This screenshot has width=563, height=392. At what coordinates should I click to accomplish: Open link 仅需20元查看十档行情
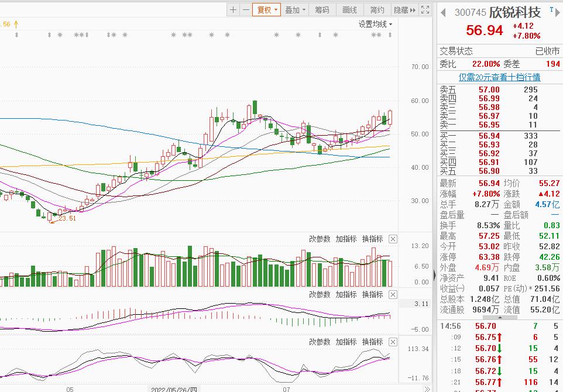499,77
